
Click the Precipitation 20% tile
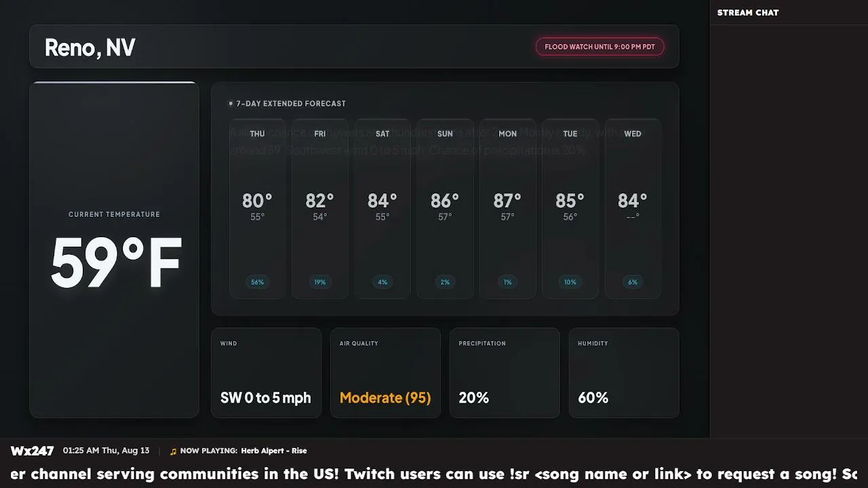tap(505, 373)
